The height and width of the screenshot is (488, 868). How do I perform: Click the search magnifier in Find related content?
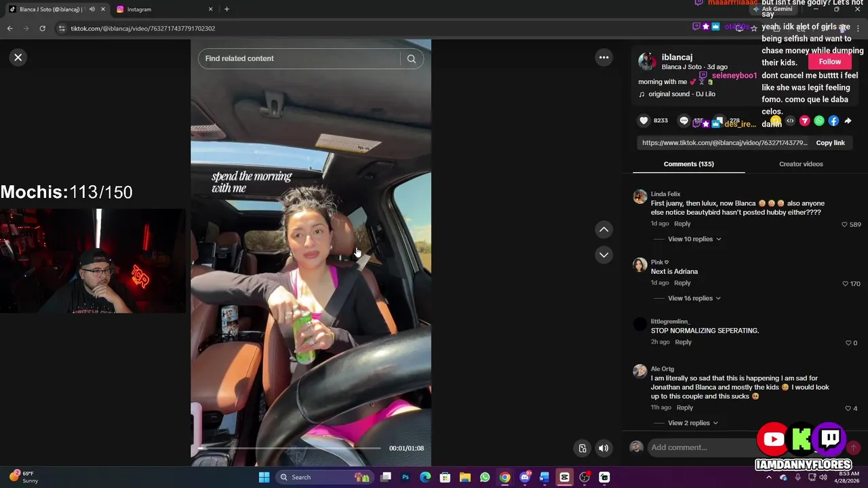[x=411, y=59]
